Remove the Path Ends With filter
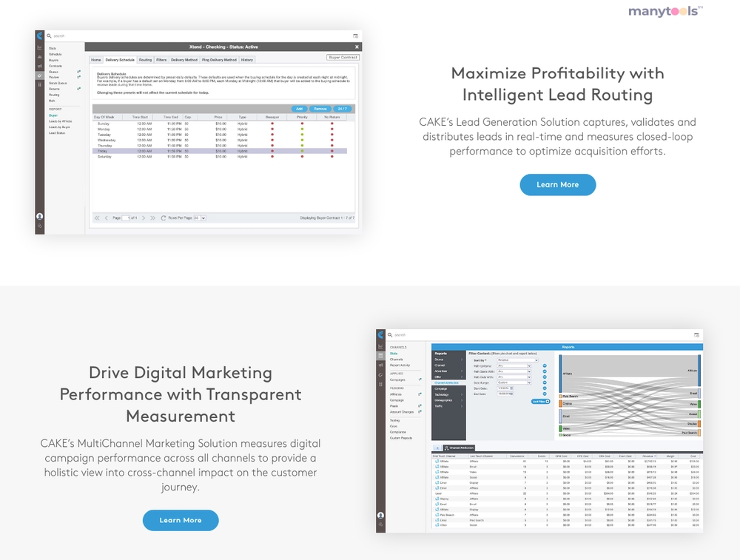Viewport: 740px width, 560px height. coord(544,377)
